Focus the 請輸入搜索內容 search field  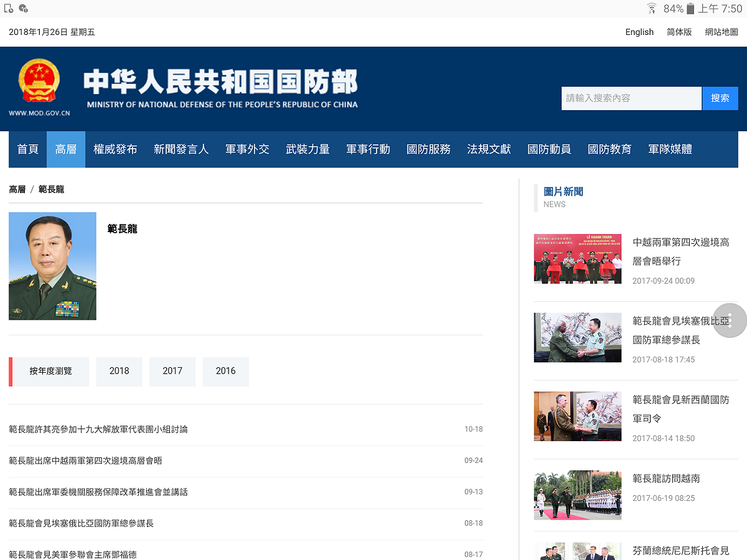(x=631, y=98)
